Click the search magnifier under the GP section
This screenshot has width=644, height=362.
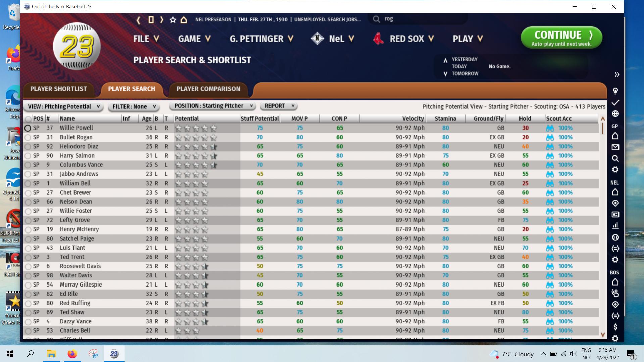pyautogui.click(x=615, y=158)
